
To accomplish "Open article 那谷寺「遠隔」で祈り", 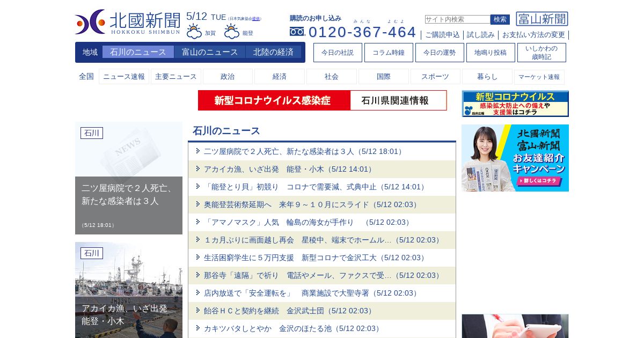I will pos(323,275).
